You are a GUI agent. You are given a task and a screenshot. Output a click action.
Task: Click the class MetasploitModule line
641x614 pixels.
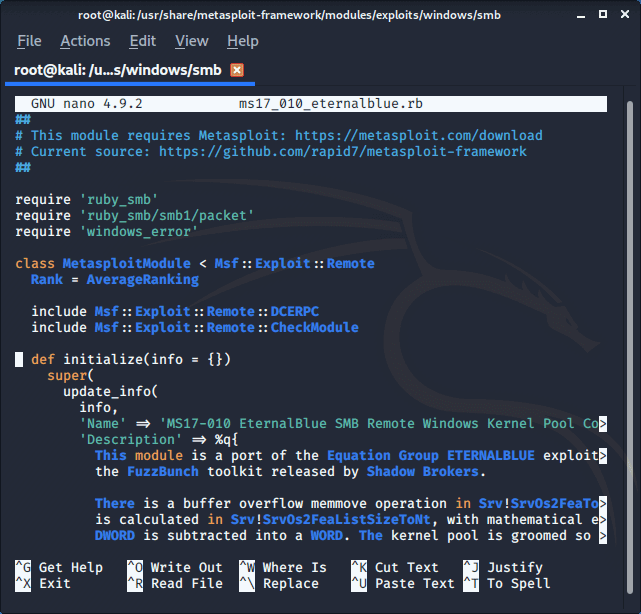(195, 263)
